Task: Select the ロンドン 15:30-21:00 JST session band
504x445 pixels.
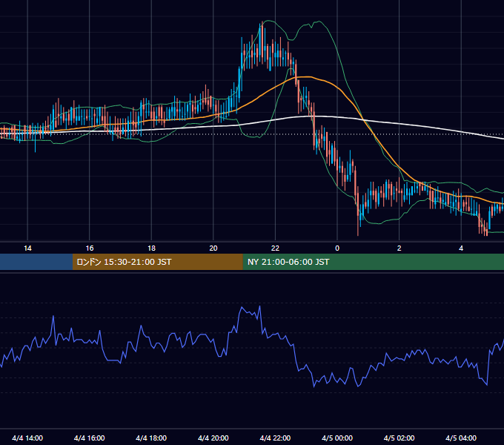Action: click(x=157, y=262)
